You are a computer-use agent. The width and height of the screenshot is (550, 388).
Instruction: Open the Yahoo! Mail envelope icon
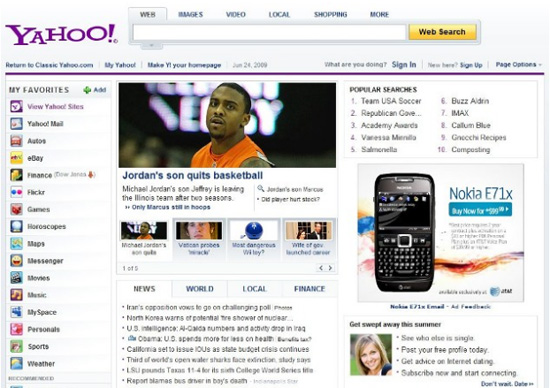(x=16, y=123)
